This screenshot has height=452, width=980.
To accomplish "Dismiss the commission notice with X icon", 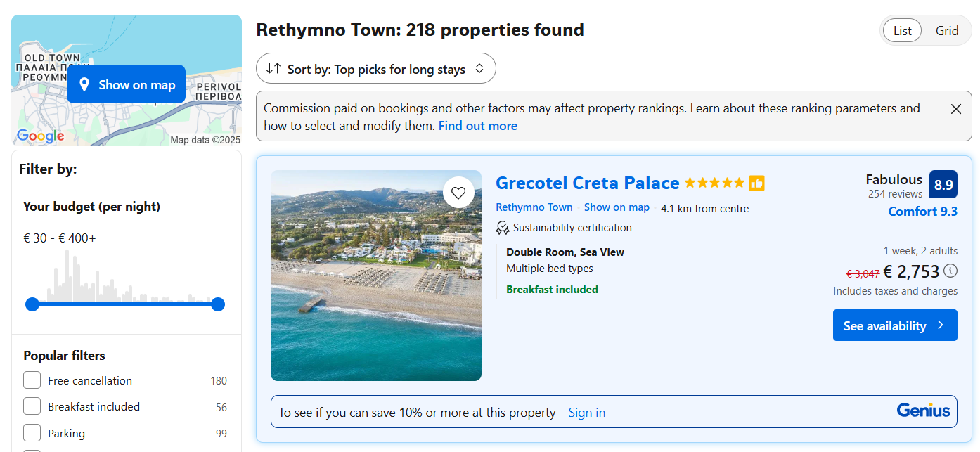I will (x=955, y=109).
